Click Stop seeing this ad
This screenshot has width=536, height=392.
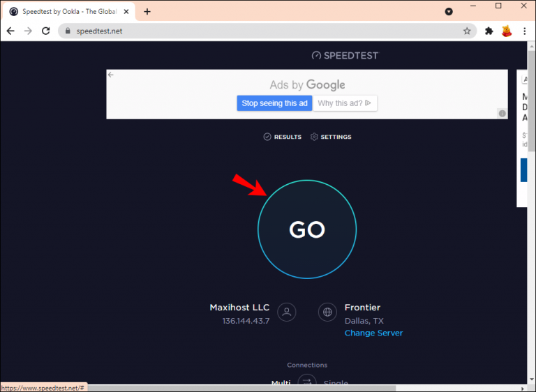click(274, 103)
